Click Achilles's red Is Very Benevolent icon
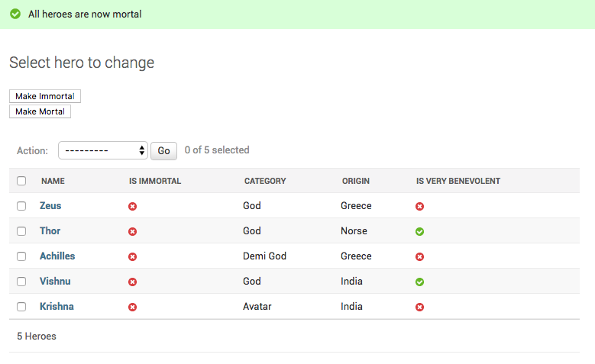 419,257
